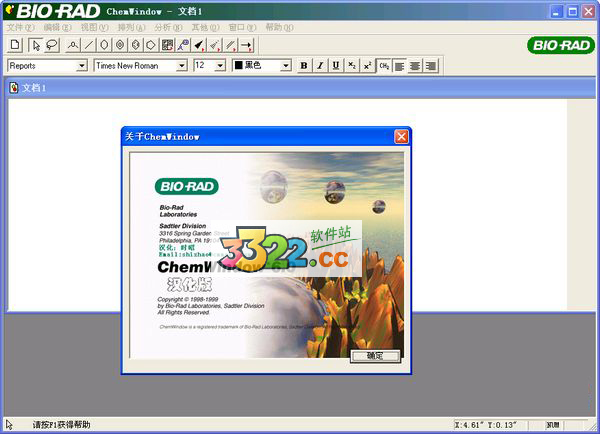This screenshot has width=600, height=434.
Task: Click the 文档1 document title bar
Action: (x=300, y=88)
